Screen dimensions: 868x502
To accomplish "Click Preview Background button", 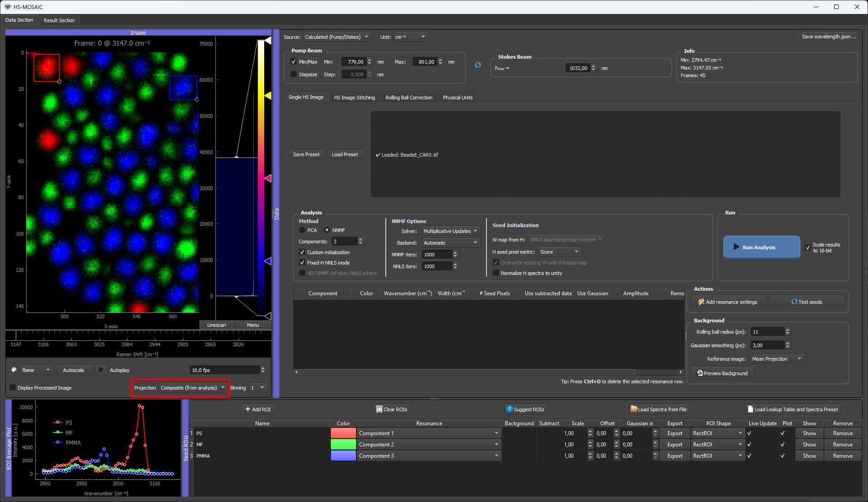I will pyautogui.click(x=722, y=373).
